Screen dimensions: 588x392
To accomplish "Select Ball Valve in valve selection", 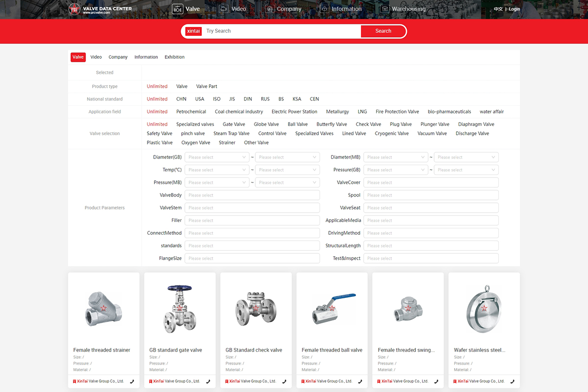I will (x=297, y=124).
